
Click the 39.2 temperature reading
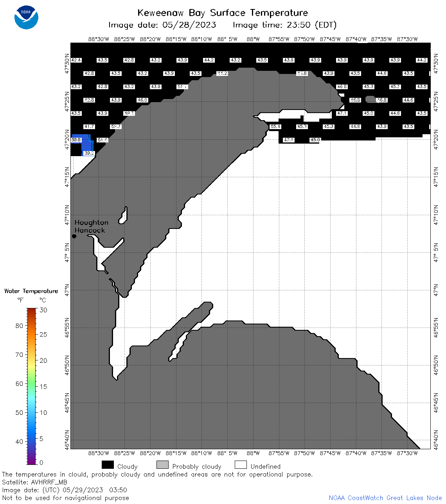tap(89, 153)
